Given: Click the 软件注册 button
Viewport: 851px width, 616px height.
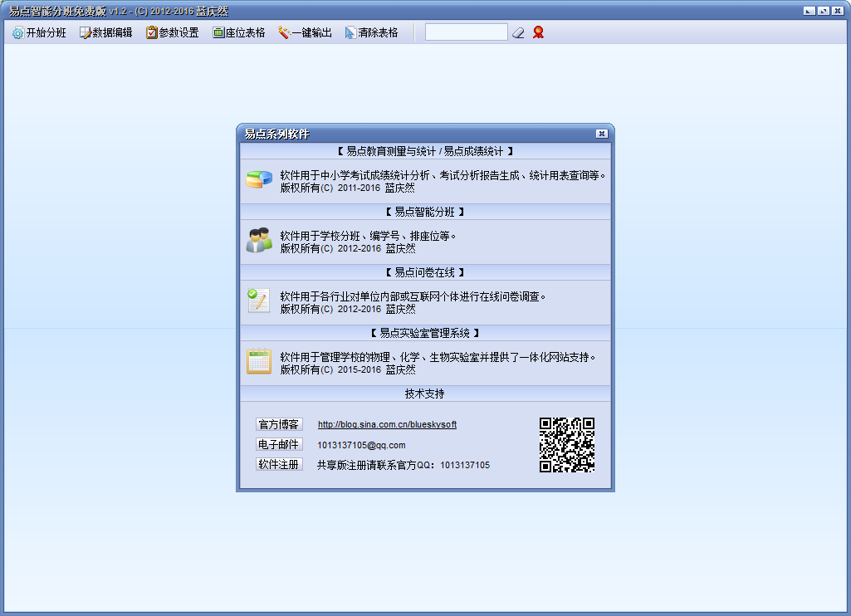Looking at the screenshot, I should pos(279,465).
